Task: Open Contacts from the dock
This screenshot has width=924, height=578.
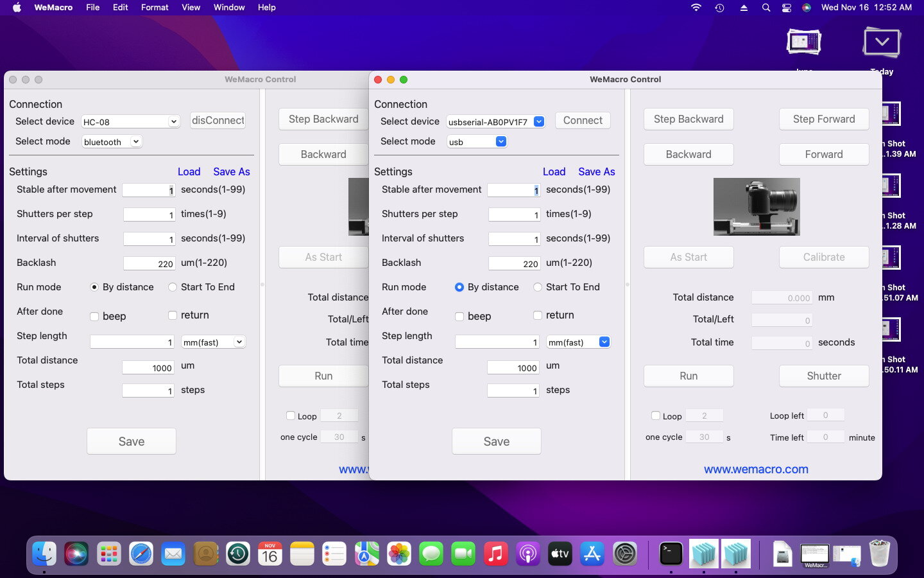Action: pos(205,553)
